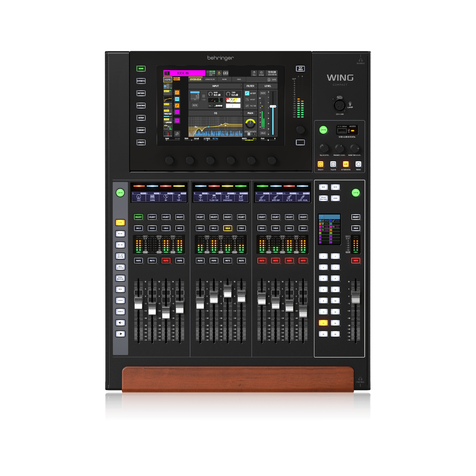
Task: Toggle the Mono monitor button
Action: click(x=358, y=164)
